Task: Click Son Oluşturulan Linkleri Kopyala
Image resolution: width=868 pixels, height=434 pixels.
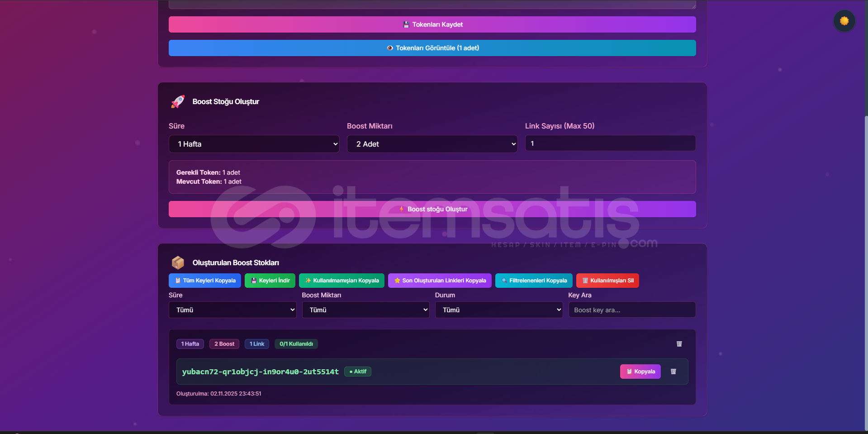Action: pos(440,281)
